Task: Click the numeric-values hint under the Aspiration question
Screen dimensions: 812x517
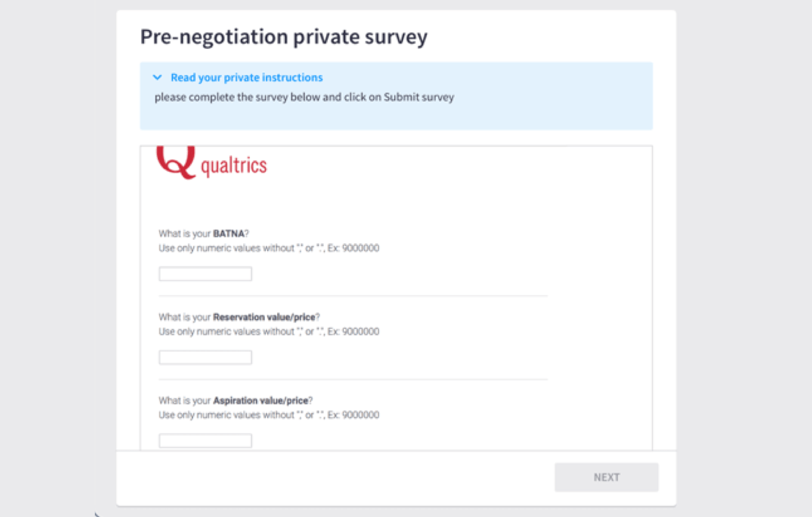Action: [x=268, y=415]
